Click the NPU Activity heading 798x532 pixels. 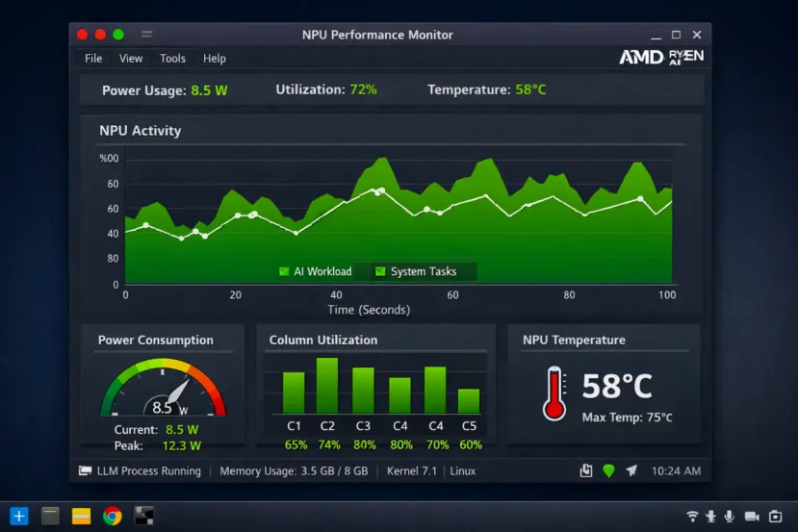click(141, 131)
